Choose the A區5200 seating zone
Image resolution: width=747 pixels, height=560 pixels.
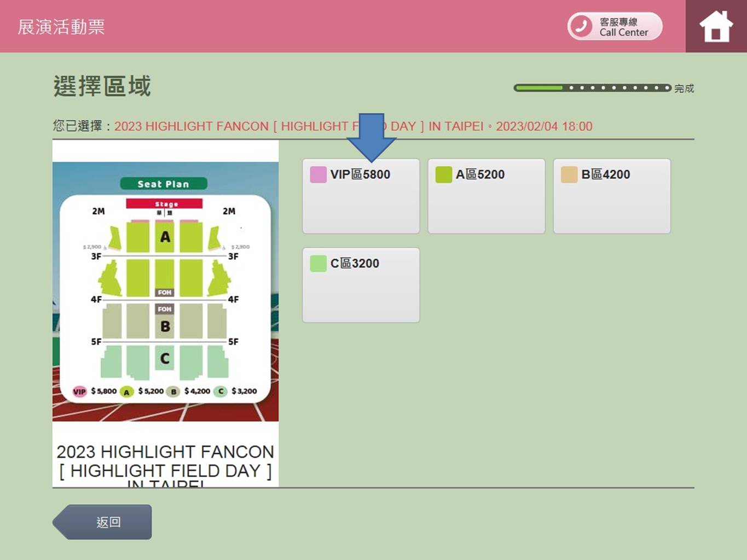[x=487, y=196]
